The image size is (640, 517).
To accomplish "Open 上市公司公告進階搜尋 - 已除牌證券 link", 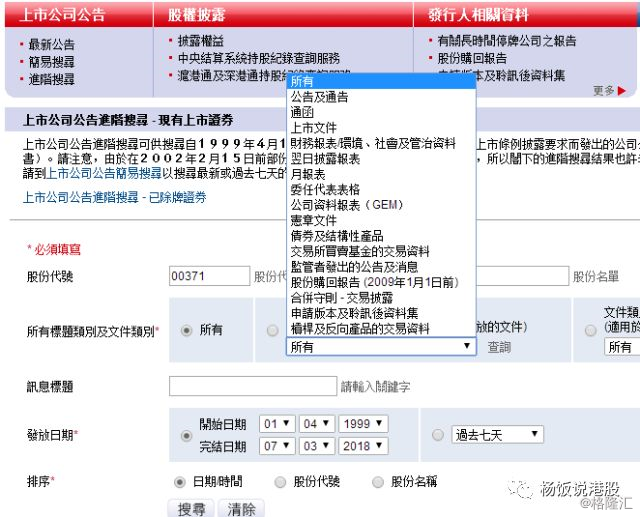I will 115,197.
